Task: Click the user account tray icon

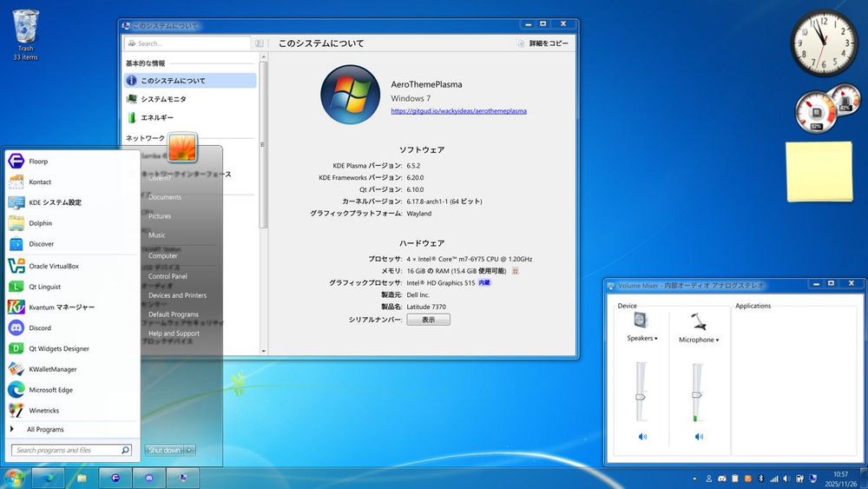Action: click(708, 479)
